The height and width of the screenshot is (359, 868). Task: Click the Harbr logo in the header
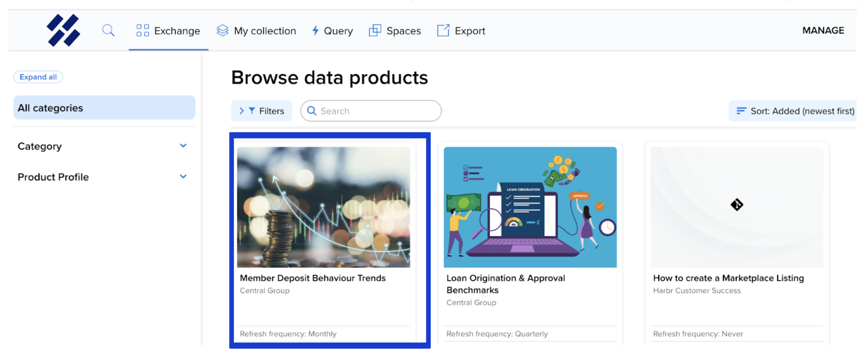click(63, 30)
